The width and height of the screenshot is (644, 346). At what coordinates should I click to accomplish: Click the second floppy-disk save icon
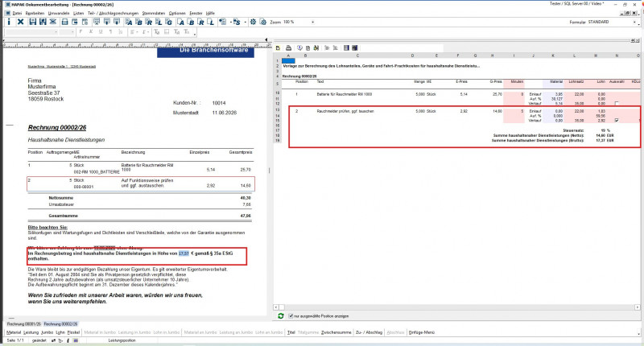pyautogui.click(x=43, y=22)
